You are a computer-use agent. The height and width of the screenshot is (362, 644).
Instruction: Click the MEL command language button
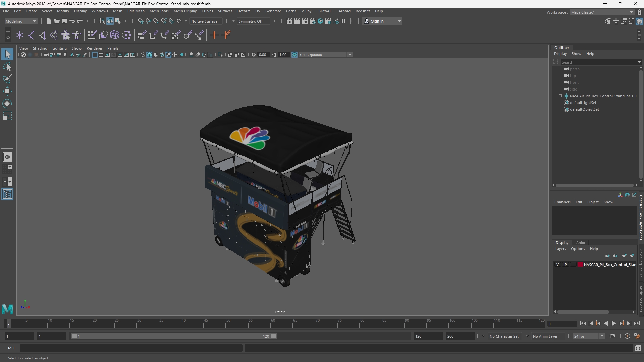(12, 348)
